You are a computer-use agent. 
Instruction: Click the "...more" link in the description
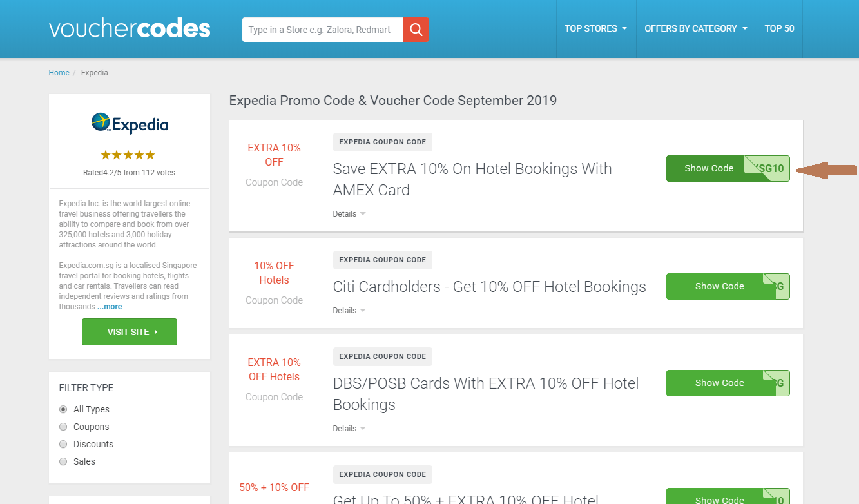click(x=110, y=306)
